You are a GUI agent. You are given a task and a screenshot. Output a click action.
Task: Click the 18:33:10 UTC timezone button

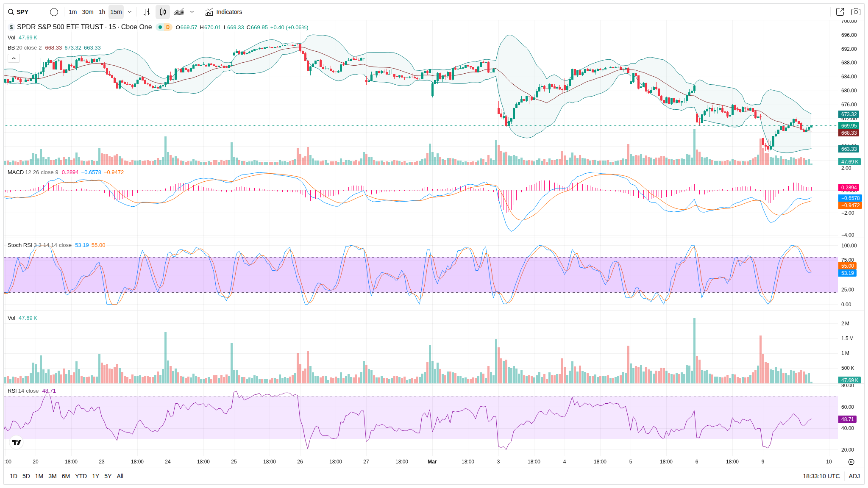[x=821, y=476]
